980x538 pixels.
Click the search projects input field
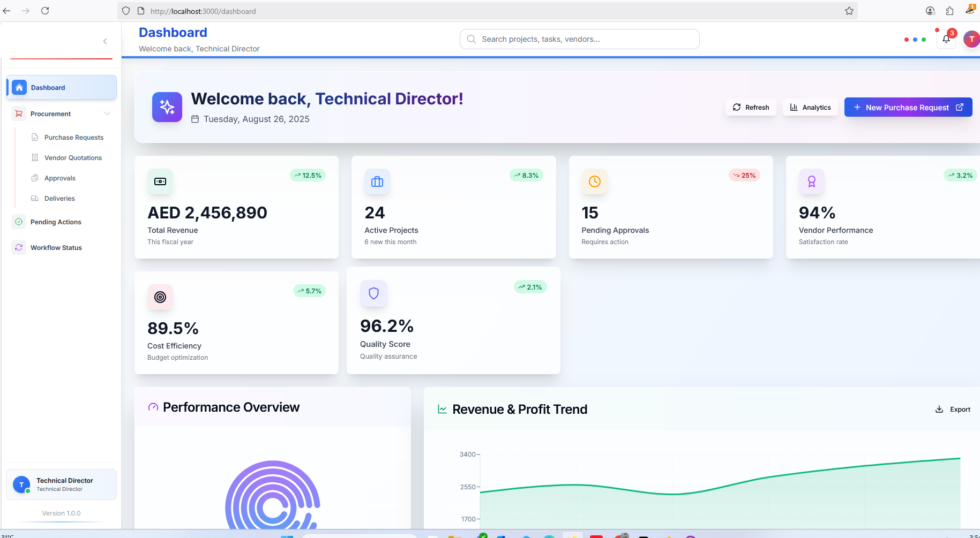coord(579,39)
